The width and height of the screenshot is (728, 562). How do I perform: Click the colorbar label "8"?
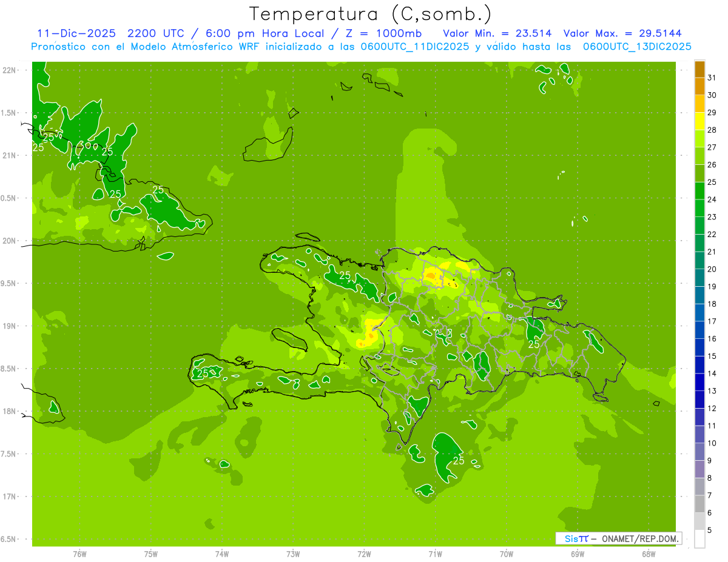click(709, 478)
